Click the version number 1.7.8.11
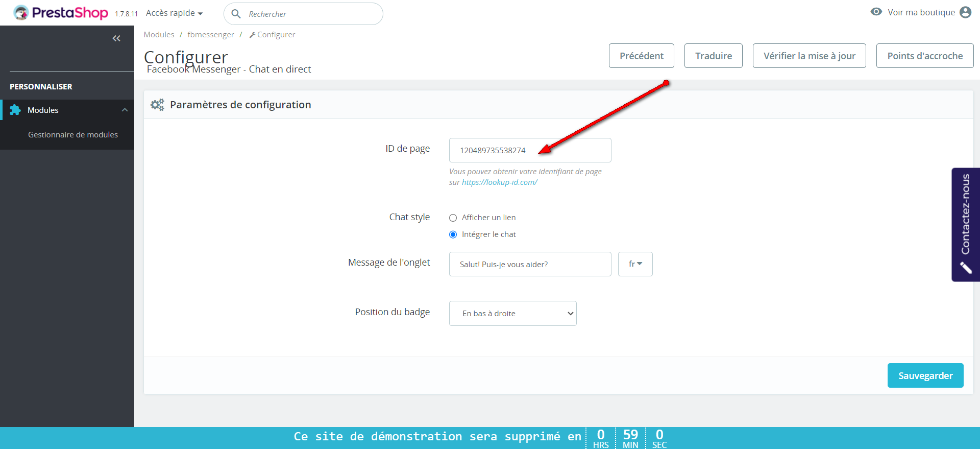Image resolution: width=980 pixels, height=449 pixels. 126,14
